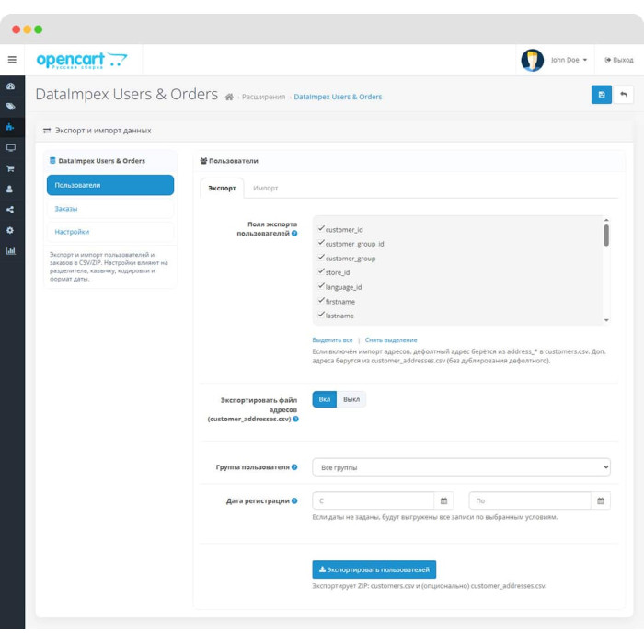This screenshot has height=644, width=644.
Task: Open the John Doe user menu
Action: (569, 60)
